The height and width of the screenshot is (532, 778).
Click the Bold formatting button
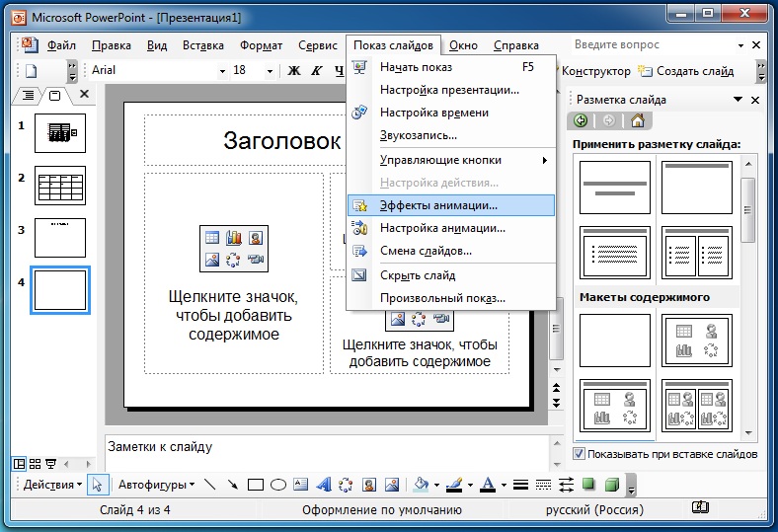pyautogui.click(x=294, y=71)
